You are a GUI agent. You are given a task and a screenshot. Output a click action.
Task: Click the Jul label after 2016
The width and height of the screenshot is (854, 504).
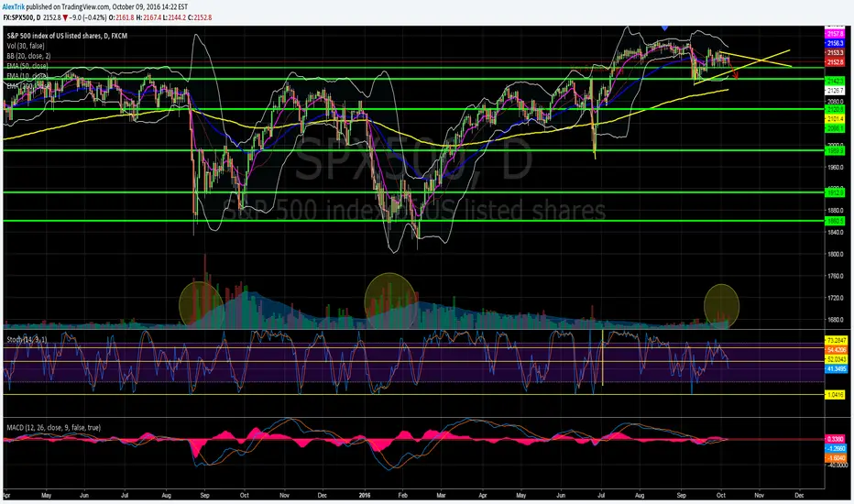(x=601, y=495)
